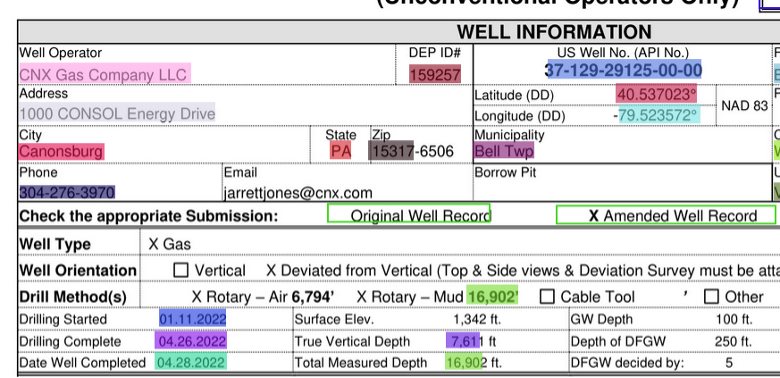Click the highlighted CNX Gas Company LLC field
This screenshot has height=378, width=780.
105,73
